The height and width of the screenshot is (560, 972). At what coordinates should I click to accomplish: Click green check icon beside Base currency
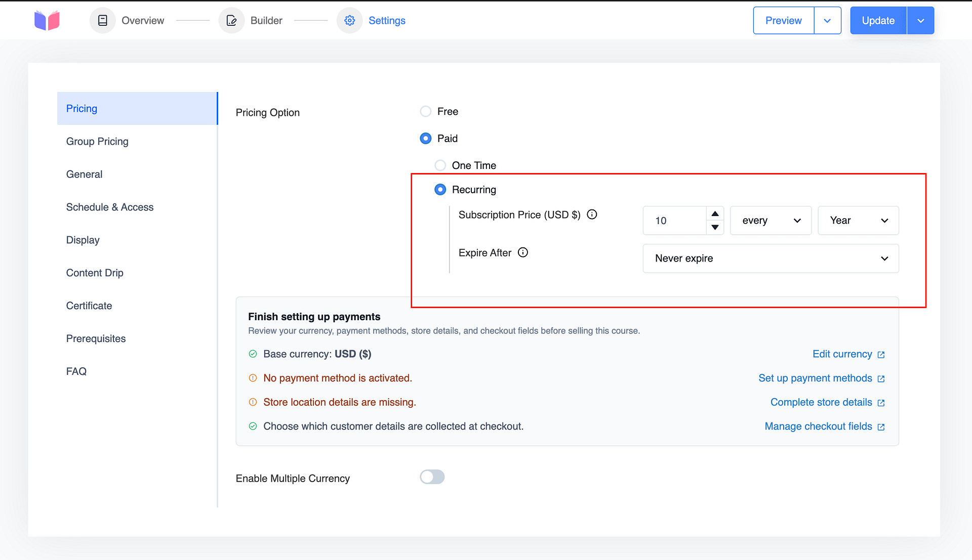coord(253,354)
